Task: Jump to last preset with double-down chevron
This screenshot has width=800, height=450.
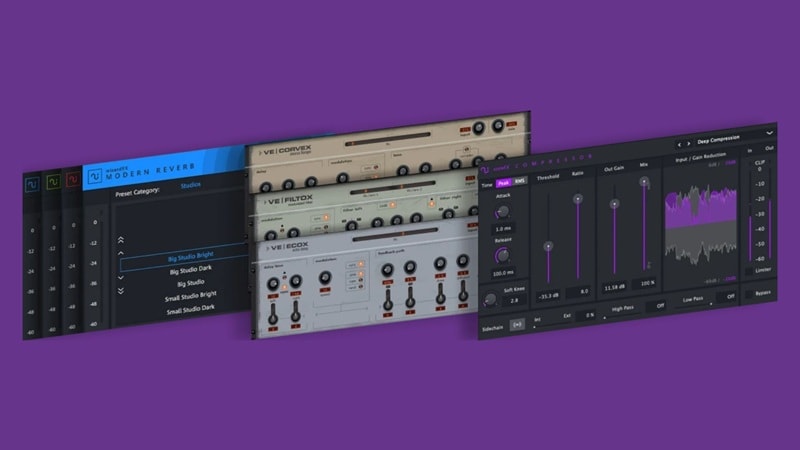Action: (121, 291)
